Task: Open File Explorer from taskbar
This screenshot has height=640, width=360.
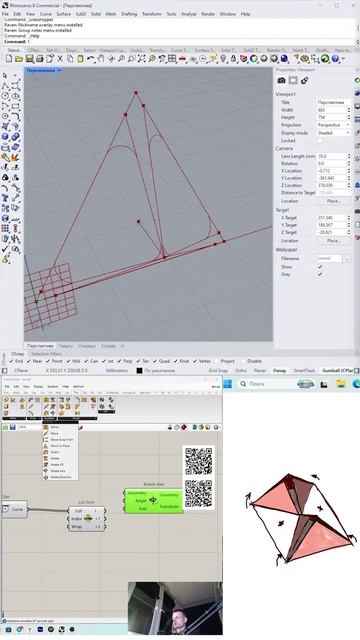Action: point(340,384)
